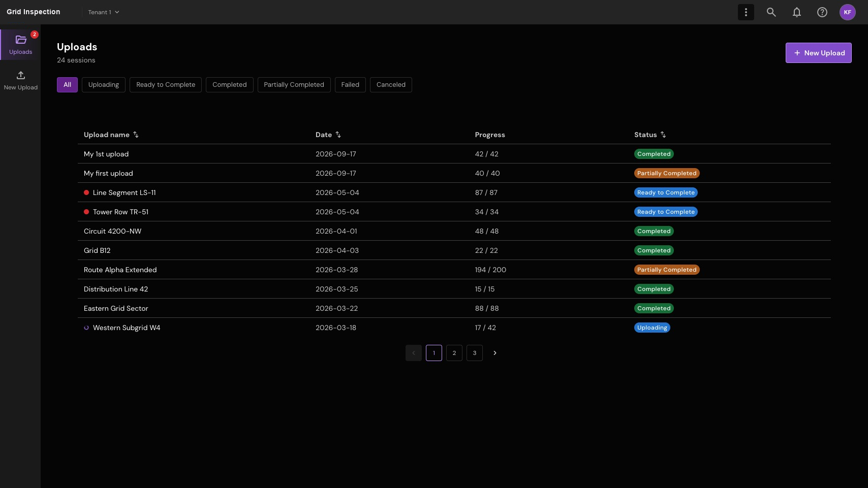Image resolution: width=868 pixels, height=488 pixels.
Task: Go to Uploads in the sidebar
Action: click(x=20, y=45)
